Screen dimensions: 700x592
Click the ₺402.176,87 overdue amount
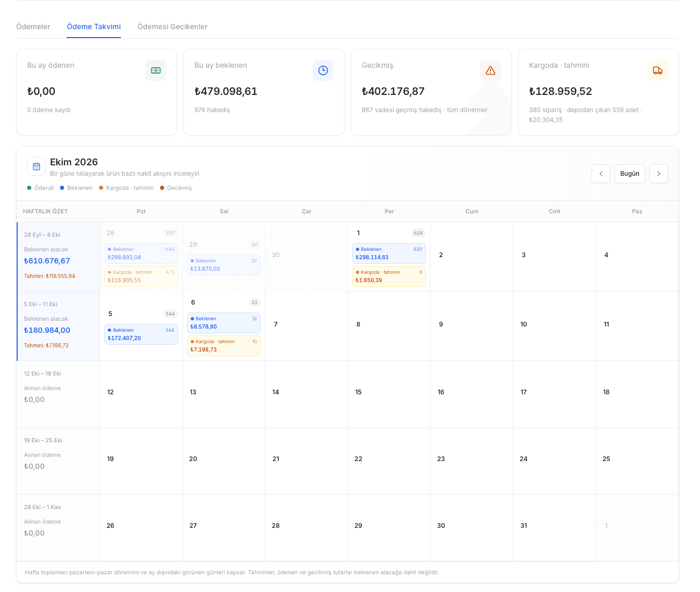point(393,91)
